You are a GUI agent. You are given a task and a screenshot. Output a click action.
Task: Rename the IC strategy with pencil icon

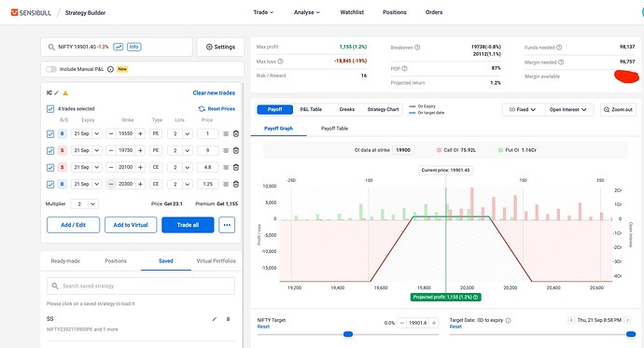point(57,92)
